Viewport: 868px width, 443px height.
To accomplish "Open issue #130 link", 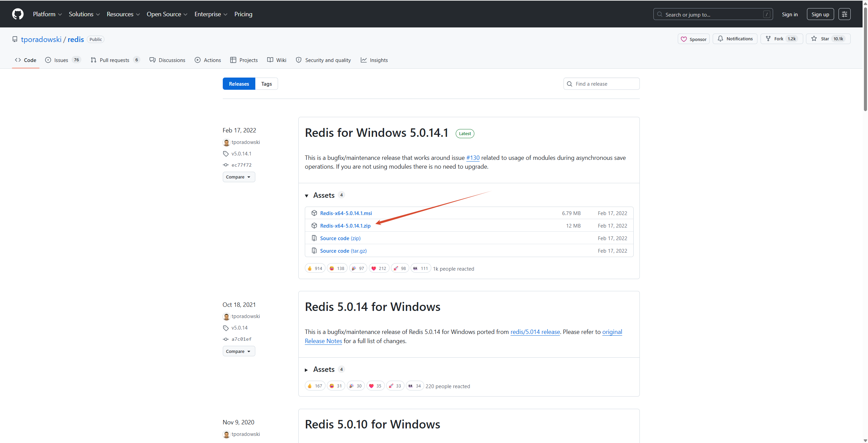I will point(473,158).
